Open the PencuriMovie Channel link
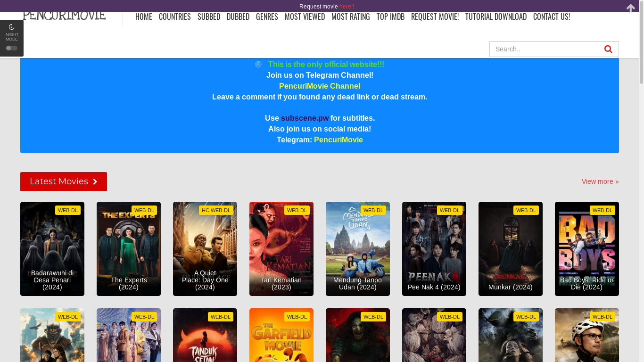Screen dimensions: 644x362 pos(320,86)
